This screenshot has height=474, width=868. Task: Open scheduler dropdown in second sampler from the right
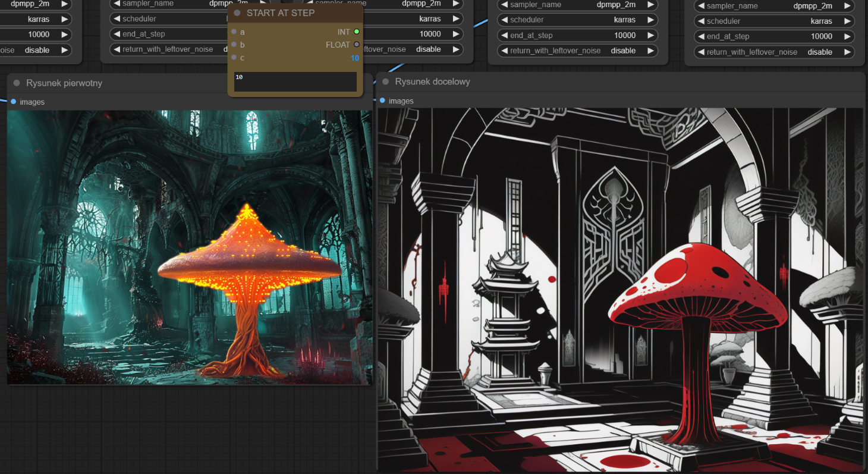[578, 20]
